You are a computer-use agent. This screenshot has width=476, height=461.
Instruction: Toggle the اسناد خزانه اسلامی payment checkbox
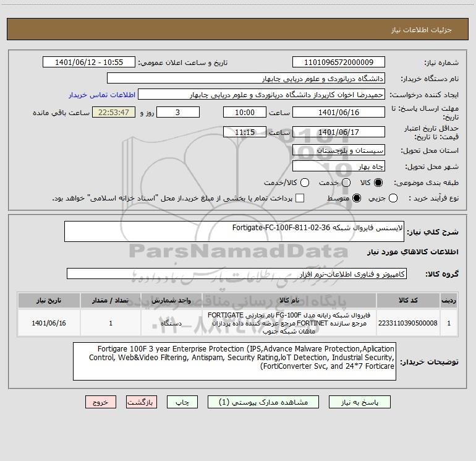(300, 198)
